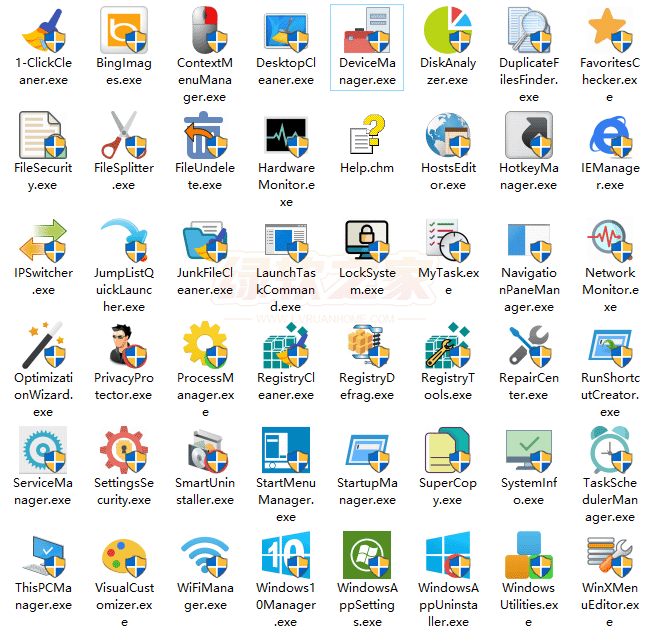Select the HardwareMonitor.exe icon
650x636 pixels.
coord(285,135)
